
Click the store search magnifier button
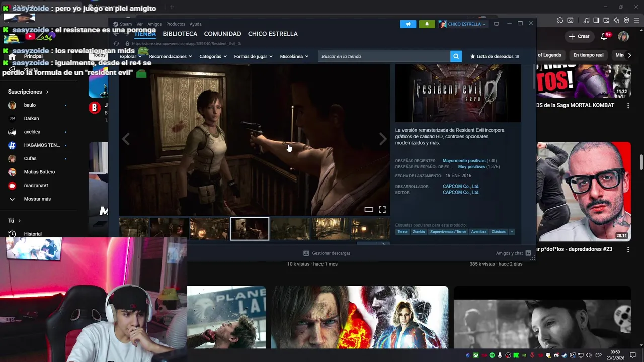point(456,56)
